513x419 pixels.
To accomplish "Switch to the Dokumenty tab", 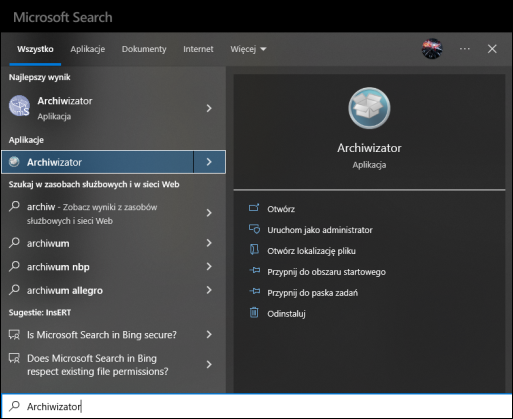I will click(x=144, y=49).
